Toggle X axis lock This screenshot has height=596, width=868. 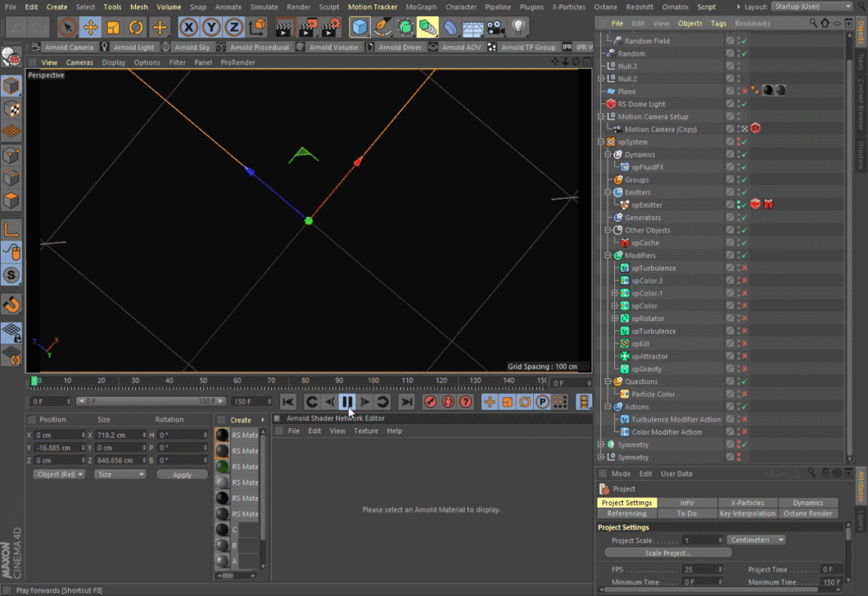[x=189, y=28]
